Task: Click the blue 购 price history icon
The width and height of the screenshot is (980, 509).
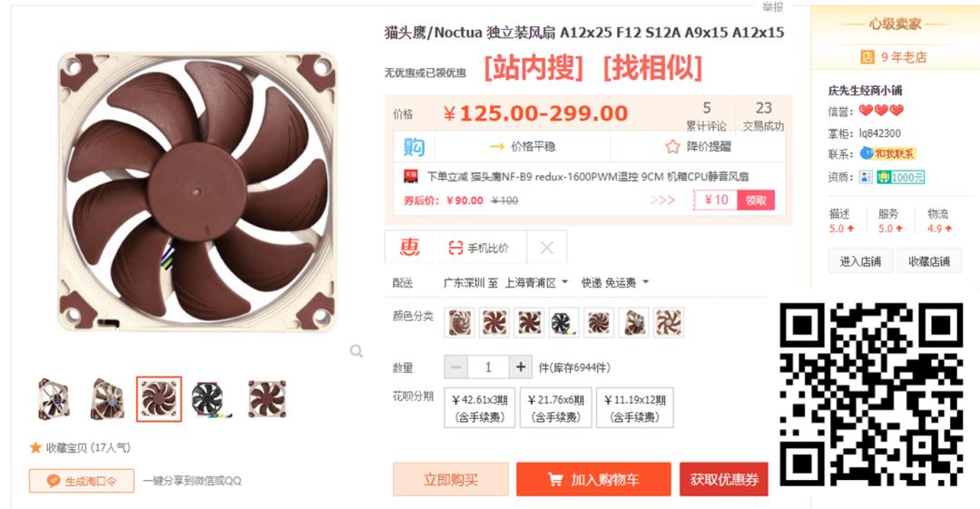Action: (x=414, y=146)
